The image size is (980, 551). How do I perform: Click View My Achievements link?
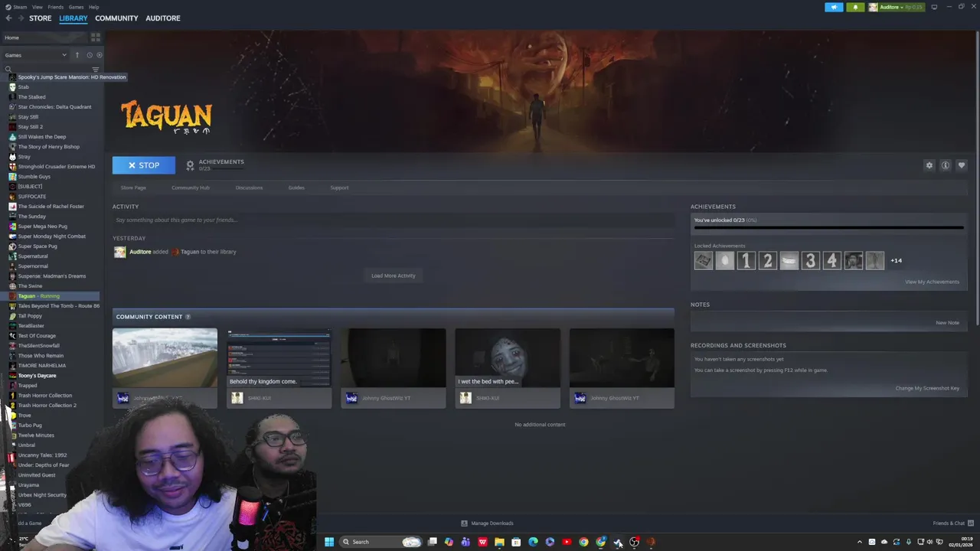pos(932,282)
